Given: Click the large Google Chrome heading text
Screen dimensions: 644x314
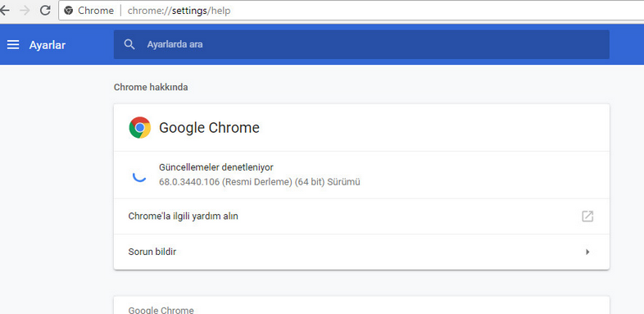Looking at the screenshot, I should (x=209, y=128).
